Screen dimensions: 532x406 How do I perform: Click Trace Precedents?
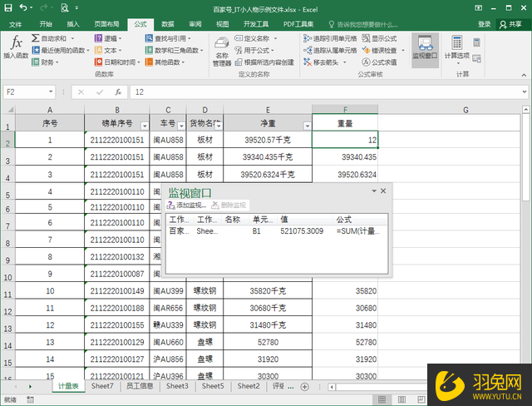click(x=330, y=38)
